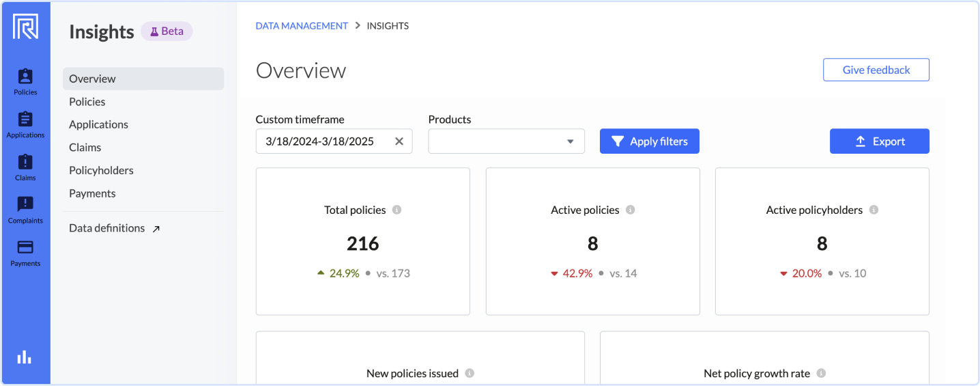Open Complaints from the blue sidebar

point(25,210)
